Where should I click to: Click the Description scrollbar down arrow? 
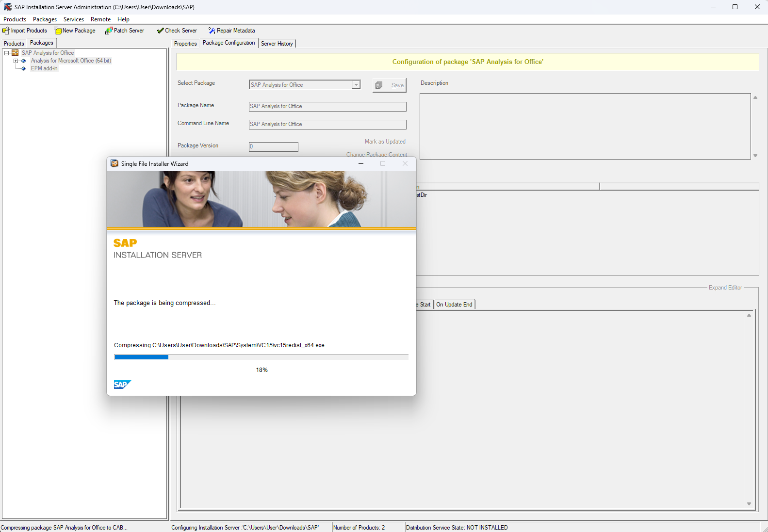click(x=755, y=156)
